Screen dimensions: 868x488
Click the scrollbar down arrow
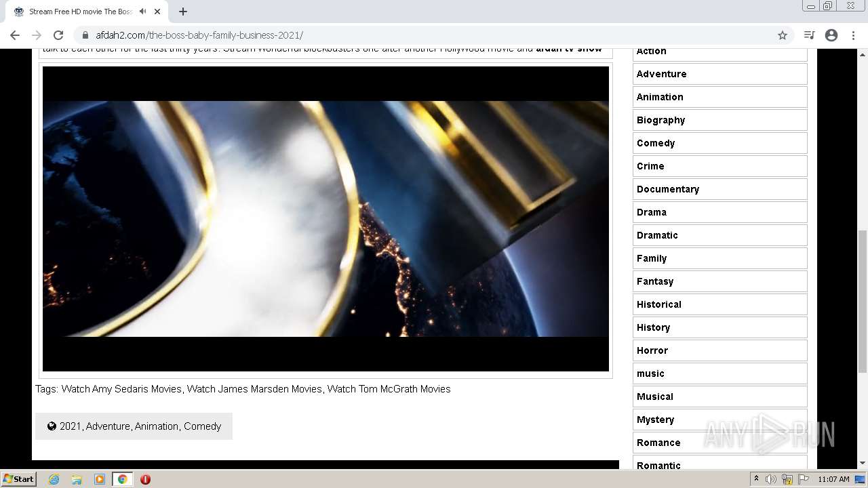[x=863, y=464]
